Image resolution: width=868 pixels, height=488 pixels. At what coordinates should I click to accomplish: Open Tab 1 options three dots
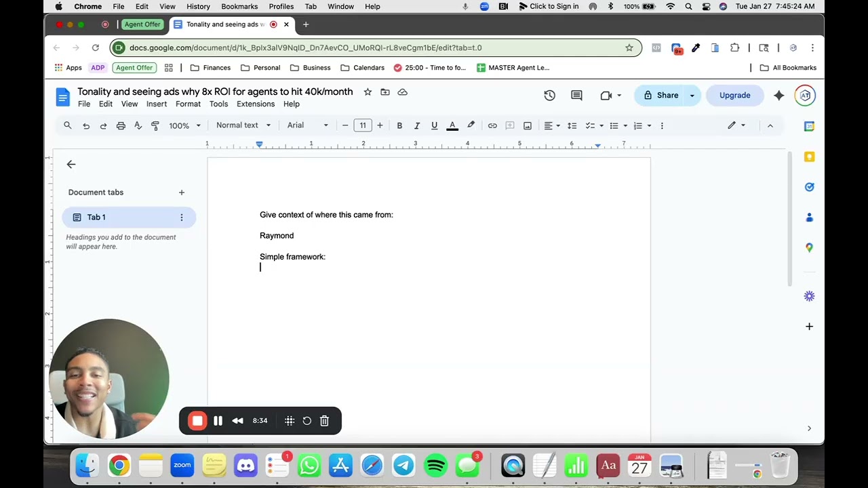[182, 218]
